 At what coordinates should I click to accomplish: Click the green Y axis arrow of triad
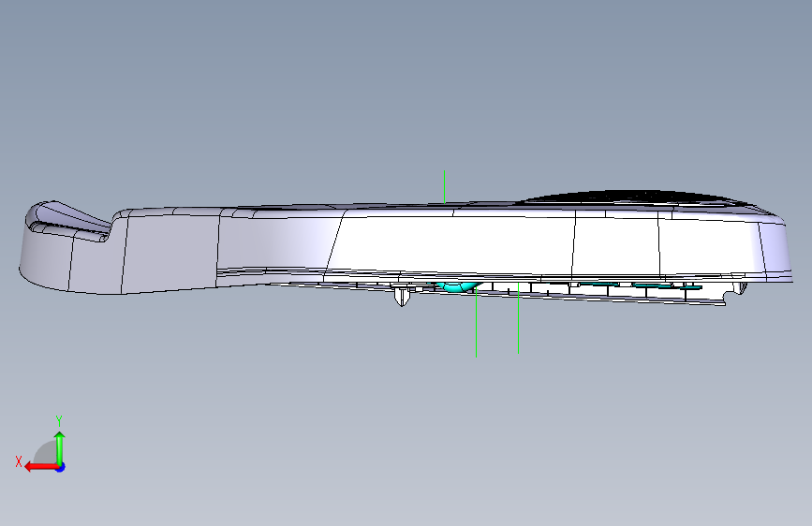[x=60, y=448]
